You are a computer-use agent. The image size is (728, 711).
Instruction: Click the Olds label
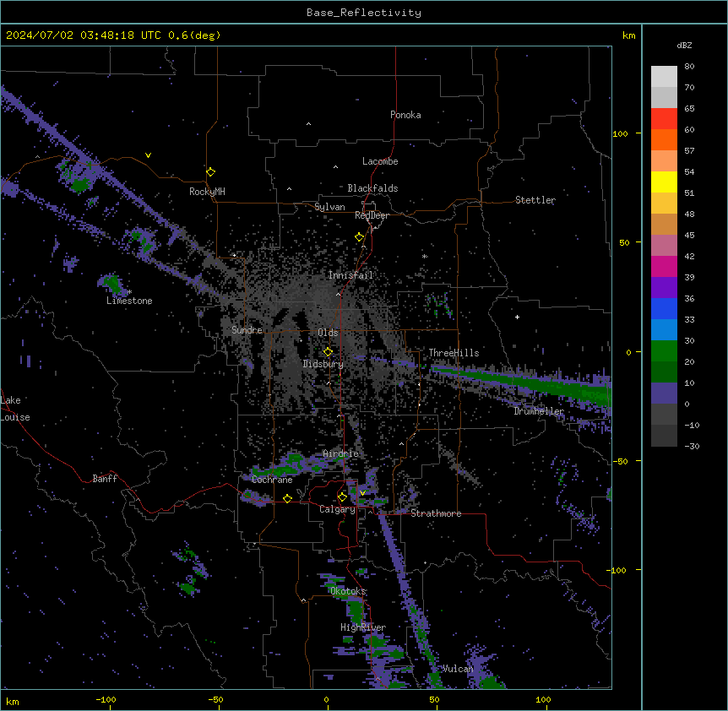point(328,333)
